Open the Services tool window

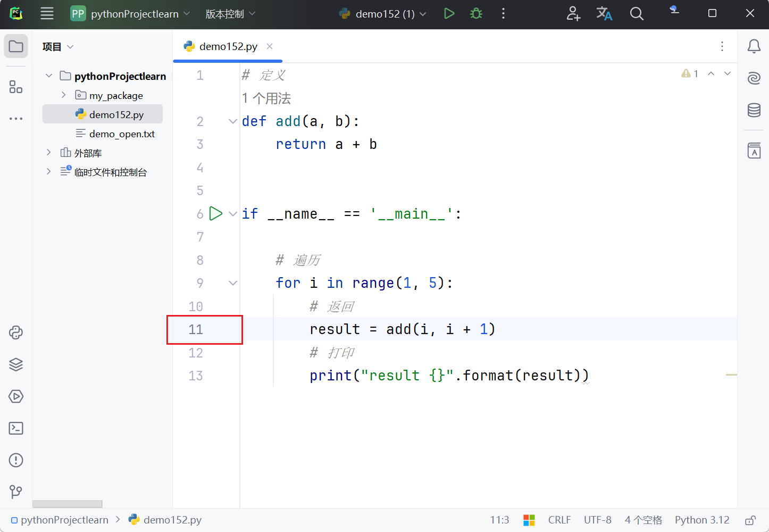point(16,396)
